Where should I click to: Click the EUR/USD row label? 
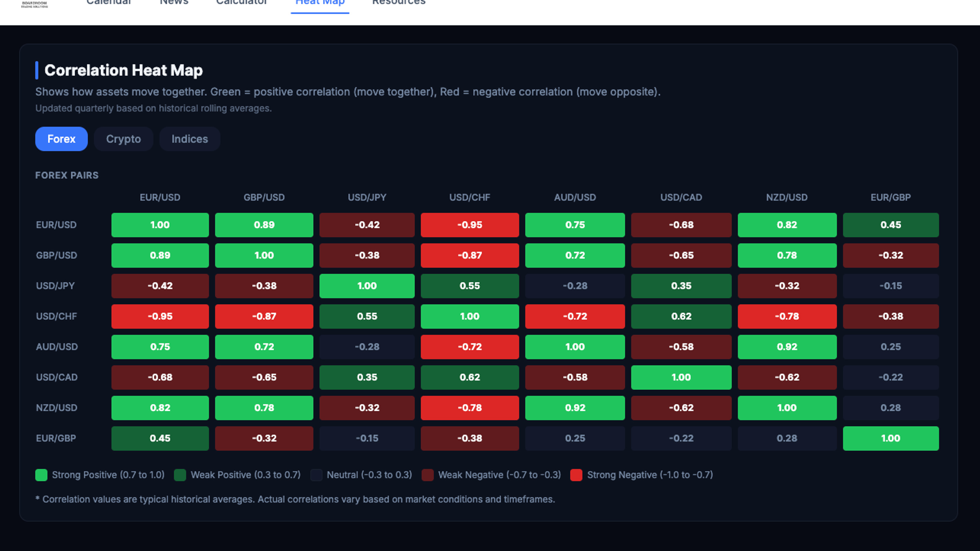(x=56, y=225)
